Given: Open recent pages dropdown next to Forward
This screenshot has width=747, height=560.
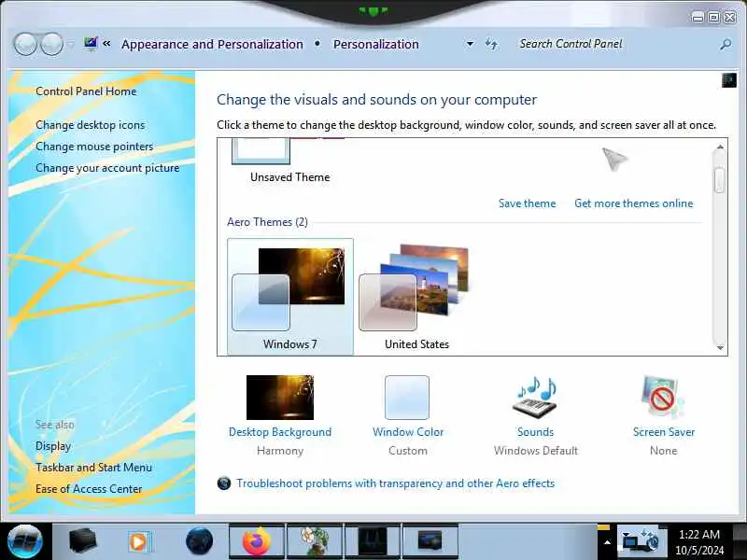Looking at the screenshot, I should (x=71, y=45).
